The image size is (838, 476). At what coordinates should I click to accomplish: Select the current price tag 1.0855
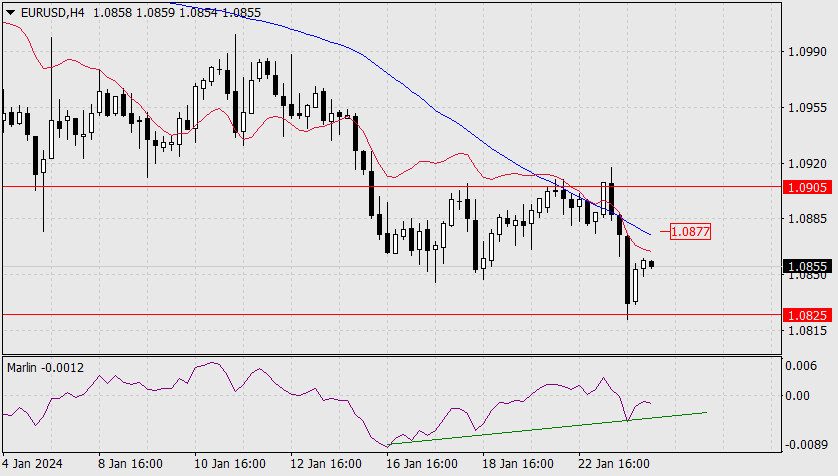click(x=807, y=267)
